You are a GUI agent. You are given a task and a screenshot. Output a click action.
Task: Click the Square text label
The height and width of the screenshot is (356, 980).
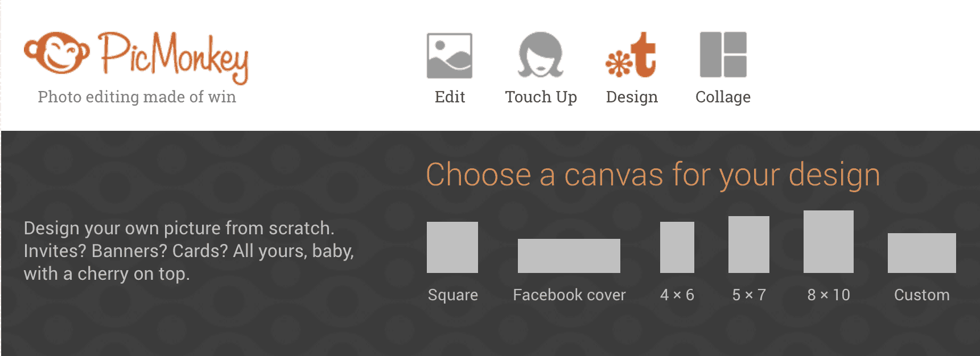click(453, 295)
